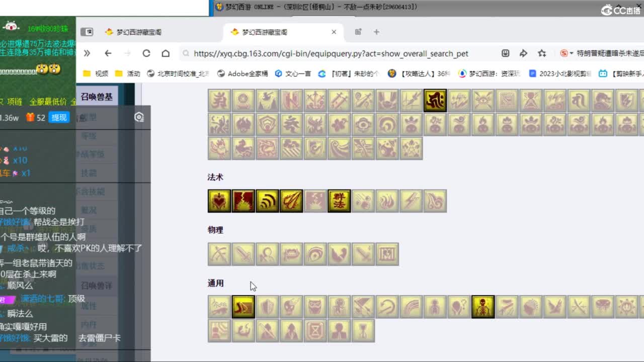Select the dragon head icon in top row
644x362 pixels.
coord(603,101)
